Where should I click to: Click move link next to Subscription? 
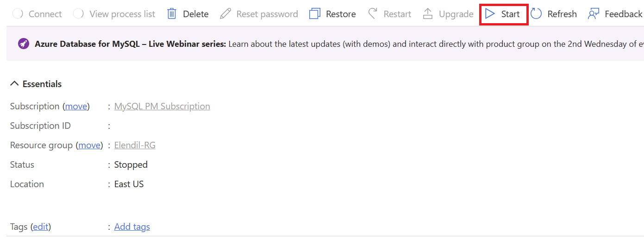point(76,107)
